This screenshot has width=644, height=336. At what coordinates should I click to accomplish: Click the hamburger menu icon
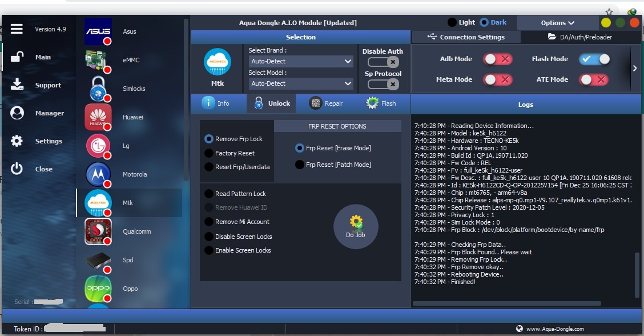click(x=17, y=29)
